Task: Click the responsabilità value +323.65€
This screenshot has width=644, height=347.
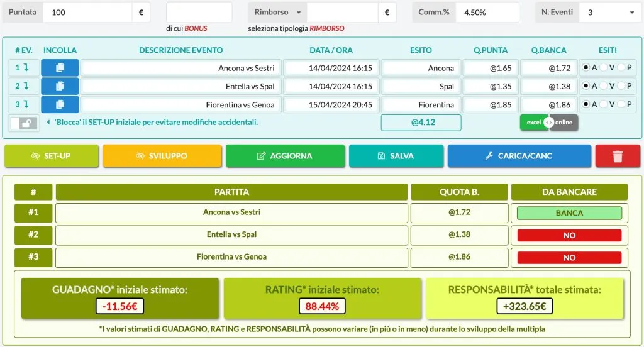Action: (x=525, y=306)
